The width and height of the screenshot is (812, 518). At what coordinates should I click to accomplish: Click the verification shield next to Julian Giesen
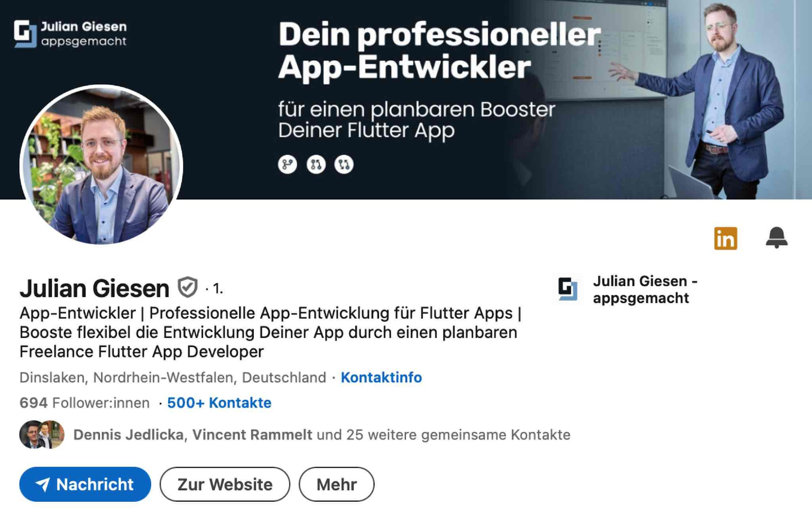tap(187, 287)
